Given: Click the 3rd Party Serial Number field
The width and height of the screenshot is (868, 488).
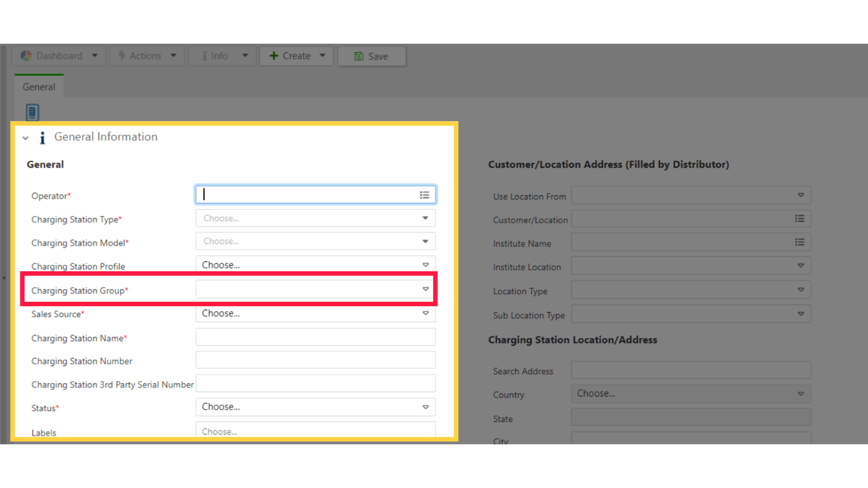Looking at the screenshot, I should point(316,384).
